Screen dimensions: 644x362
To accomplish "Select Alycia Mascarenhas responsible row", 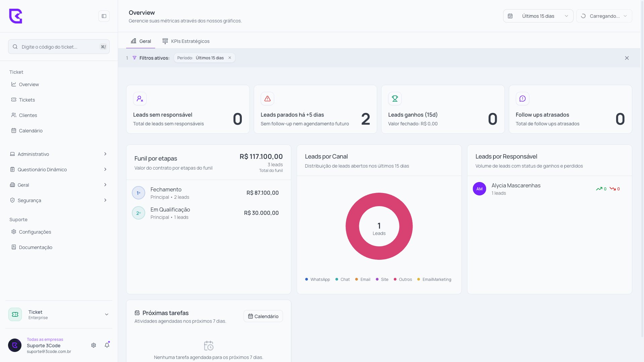I will click(x=549, y=189).
